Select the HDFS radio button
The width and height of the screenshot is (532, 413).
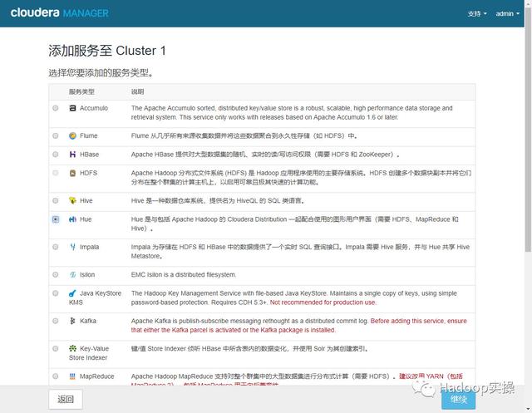[56, 173]
